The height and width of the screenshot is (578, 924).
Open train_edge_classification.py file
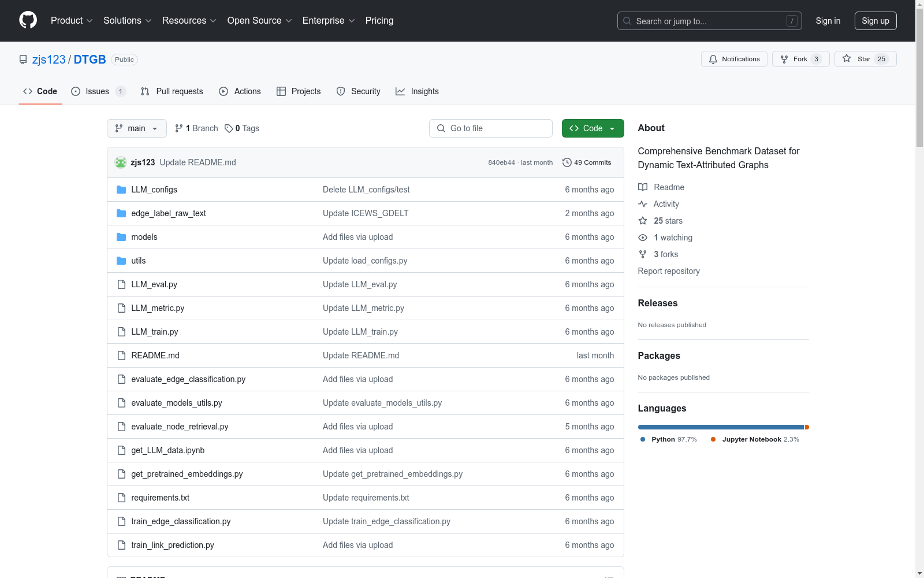pos(181,521)
